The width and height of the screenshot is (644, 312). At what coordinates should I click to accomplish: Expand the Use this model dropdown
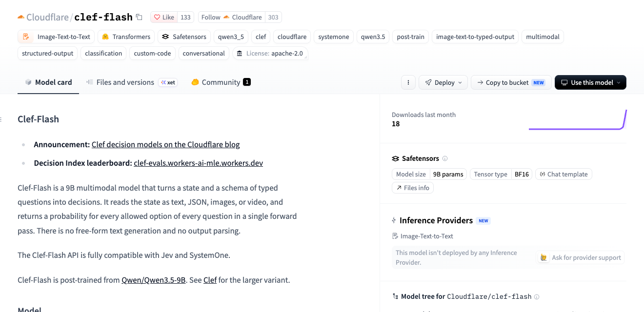click(590, 82)
